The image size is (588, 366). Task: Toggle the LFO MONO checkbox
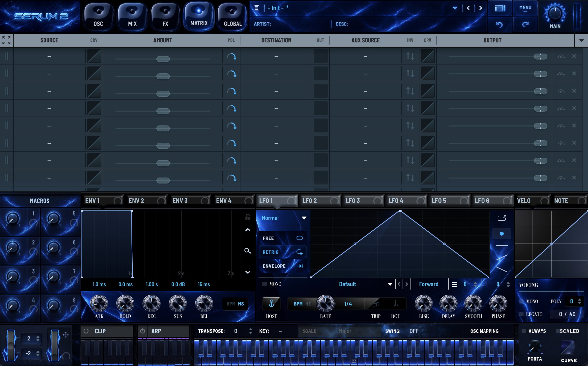tap(265, 284)
